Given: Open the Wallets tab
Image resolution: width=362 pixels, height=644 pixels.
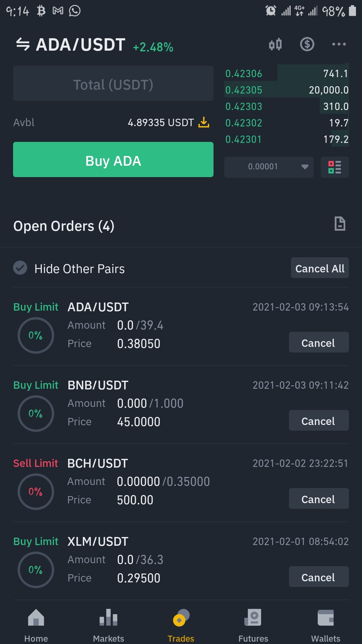Looking at the screenshot, I should point(325,625).
